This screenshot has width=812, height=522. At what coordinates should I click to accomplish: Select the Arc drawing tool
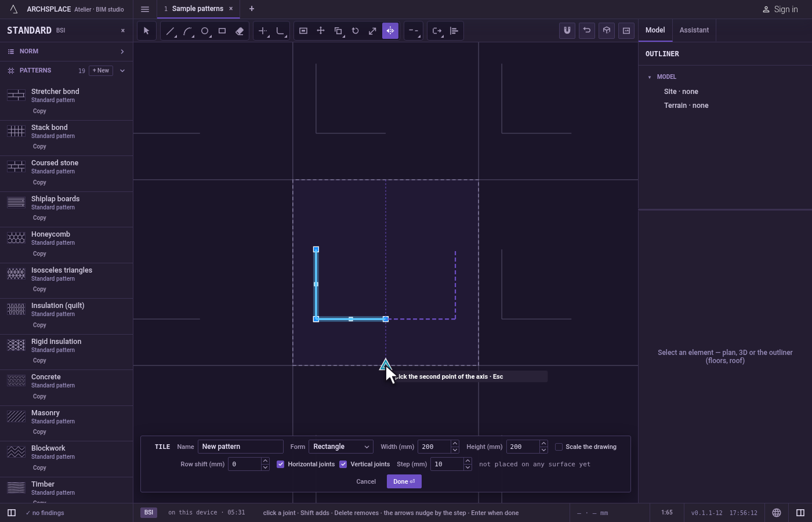[x=187, y=31]
